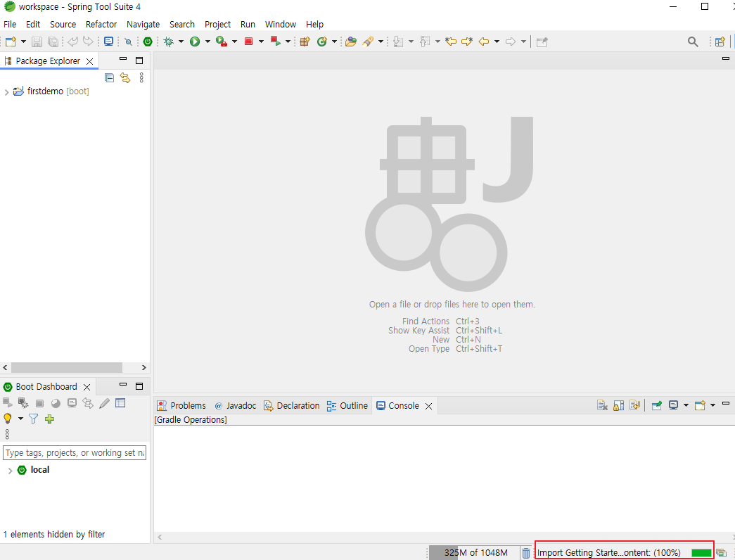This screenshot has width=735, height=560.
Task: Open a Terminal via monitor toolbar icon
Action: (x=108, y=42)
